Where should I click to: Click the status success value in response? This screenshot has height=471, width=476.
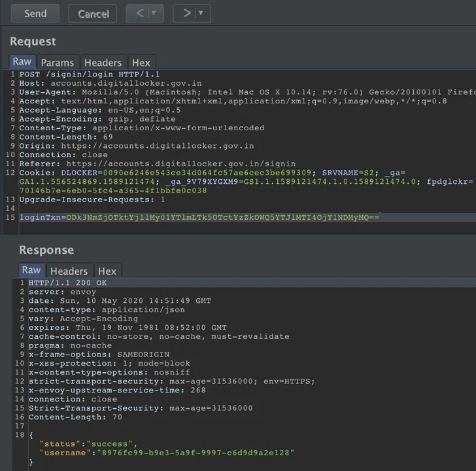[110, 444]
